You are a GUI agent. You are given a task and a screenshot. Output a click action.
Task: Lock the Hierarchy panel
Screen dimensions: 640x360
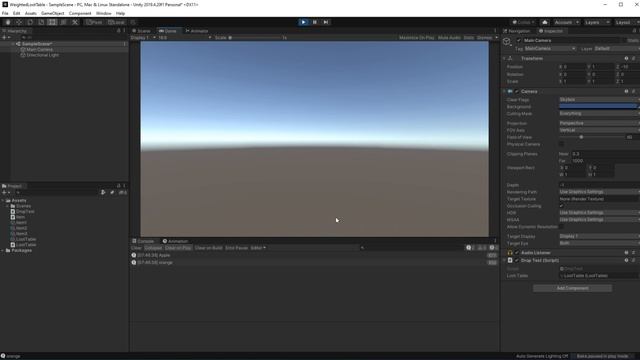click(x=119, y=31)
